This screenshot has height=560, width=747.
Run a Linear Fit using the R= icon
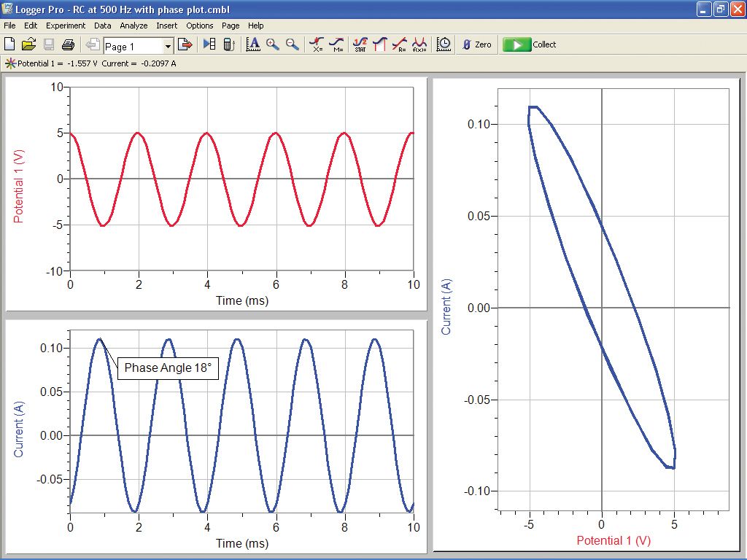(x=399, y=44)
